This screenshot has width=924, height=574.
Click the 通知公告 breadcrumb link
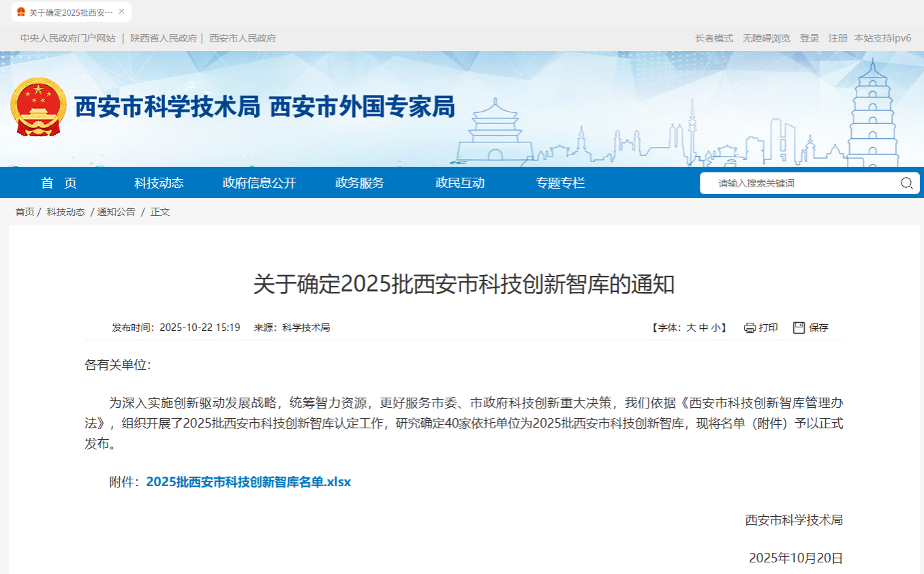tap(117, 212)
